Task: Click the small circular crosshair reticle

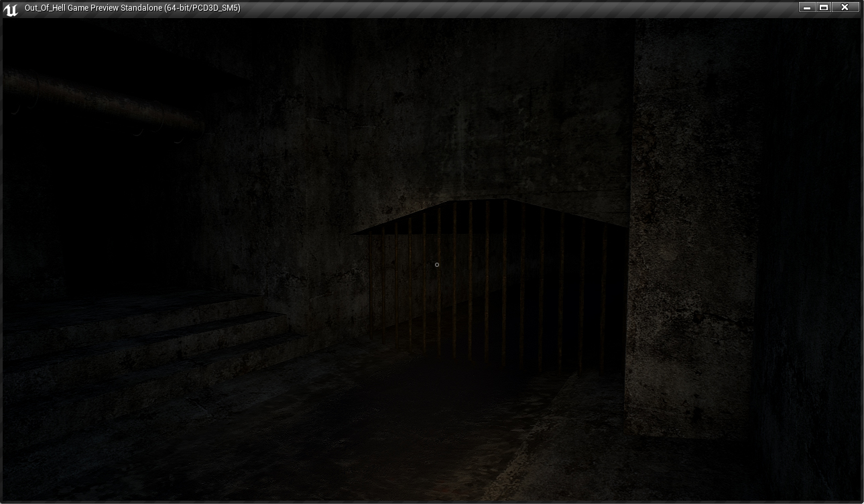Action: pos(437,265)
